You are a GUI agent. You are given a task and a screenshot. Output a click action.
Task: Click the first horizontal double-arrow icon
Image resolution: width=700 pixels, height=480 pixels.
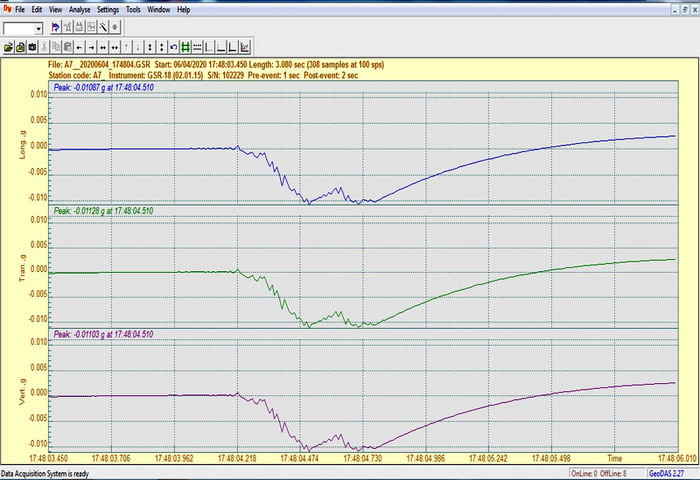point(103,47)
